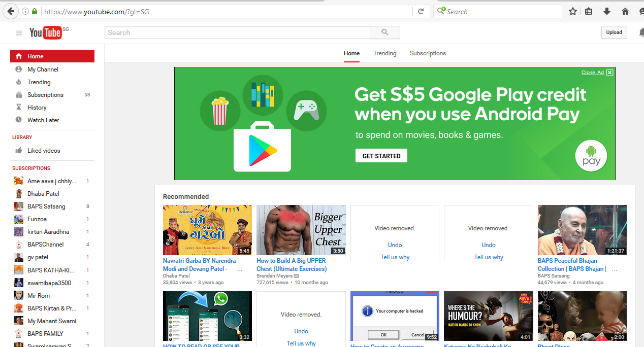The width and height of the screenshot is (644, 347).
Task: Open BAPS Satsang subscription avatar
Action: [19, 206]
